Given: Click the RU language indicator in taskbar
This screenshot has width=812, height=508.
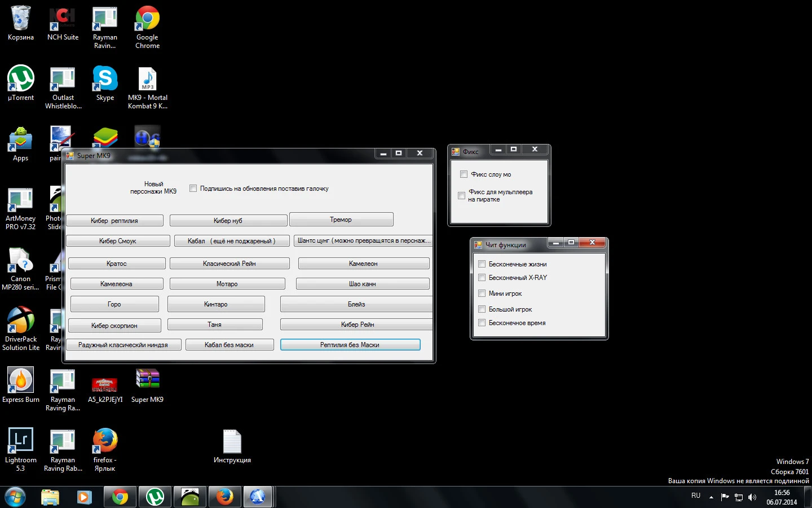Looking at the screenshot, I should [x=696, y=496].
